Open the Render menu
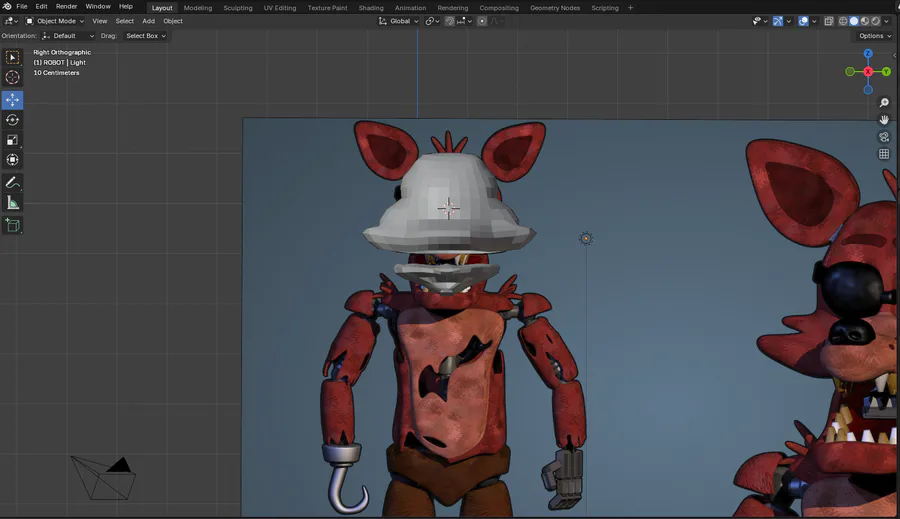900x519 pixels. tap(67, 6)
